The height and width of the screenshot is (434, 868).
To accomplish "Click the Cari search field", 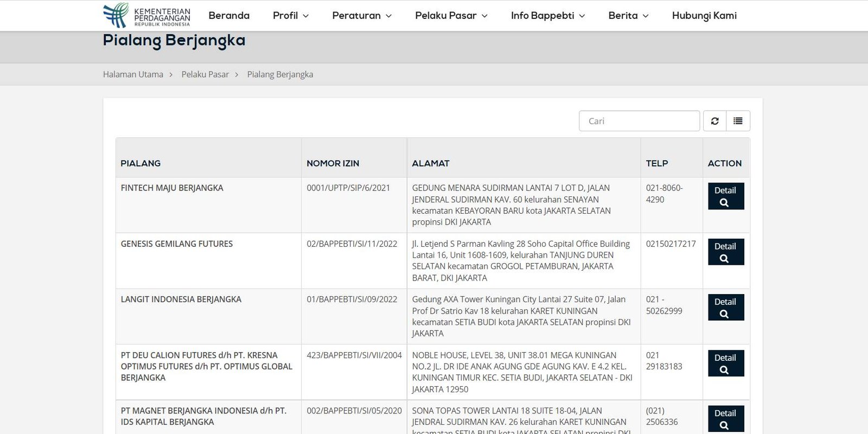I will click(639, 121).
